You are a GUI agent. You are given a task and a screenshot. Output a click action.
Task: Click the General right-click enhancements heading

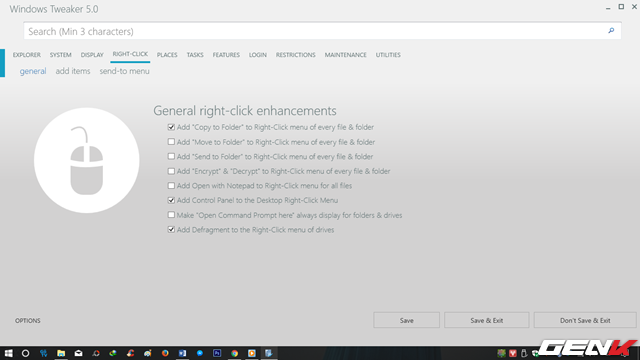245,111
